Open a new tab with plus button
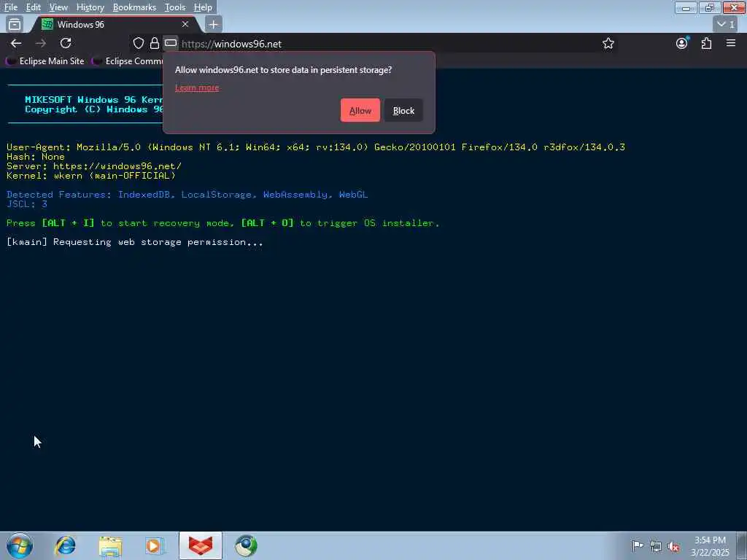 tap(214, 24)
